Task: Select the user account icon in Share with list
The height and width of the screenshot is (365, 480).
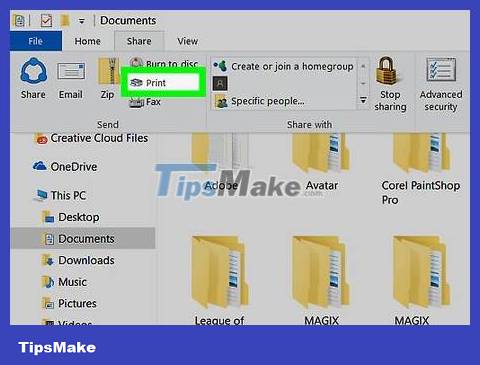Action: [x=220, y=84]
